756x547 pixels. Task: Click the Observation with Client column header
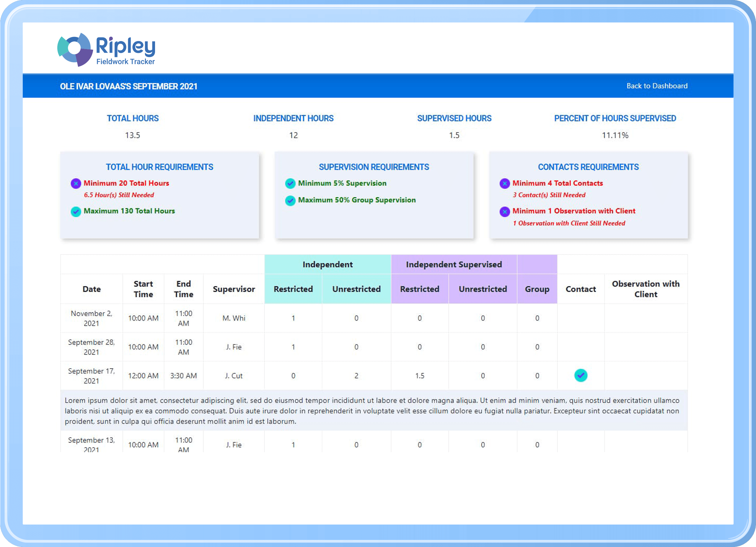[646, 289]
